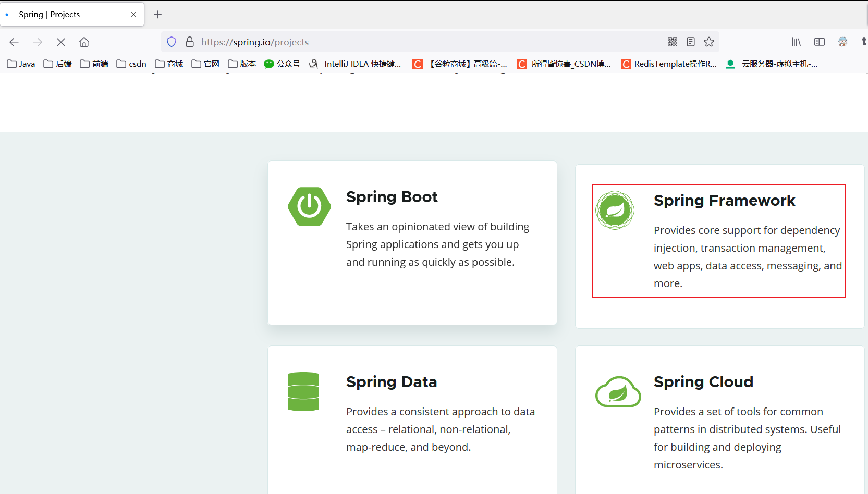
Task: Open the 后端 bookmarks folder
Action: tap(57, 64)
